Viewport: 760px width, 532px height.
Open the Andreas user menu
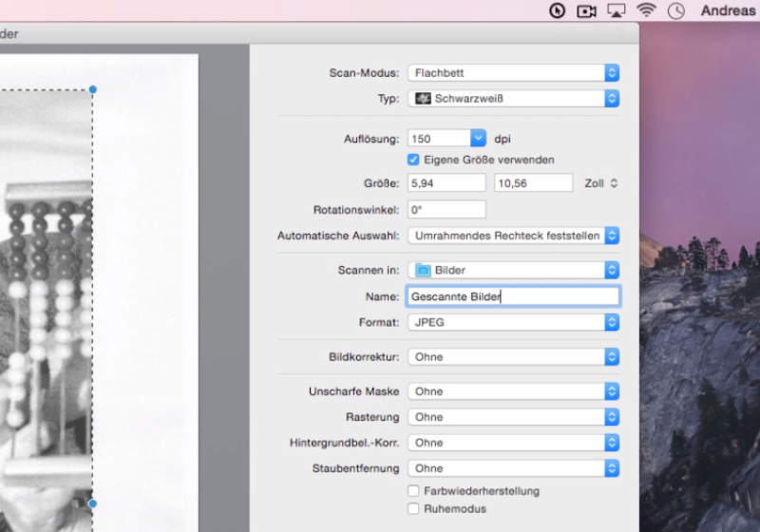tap(728, 10)
